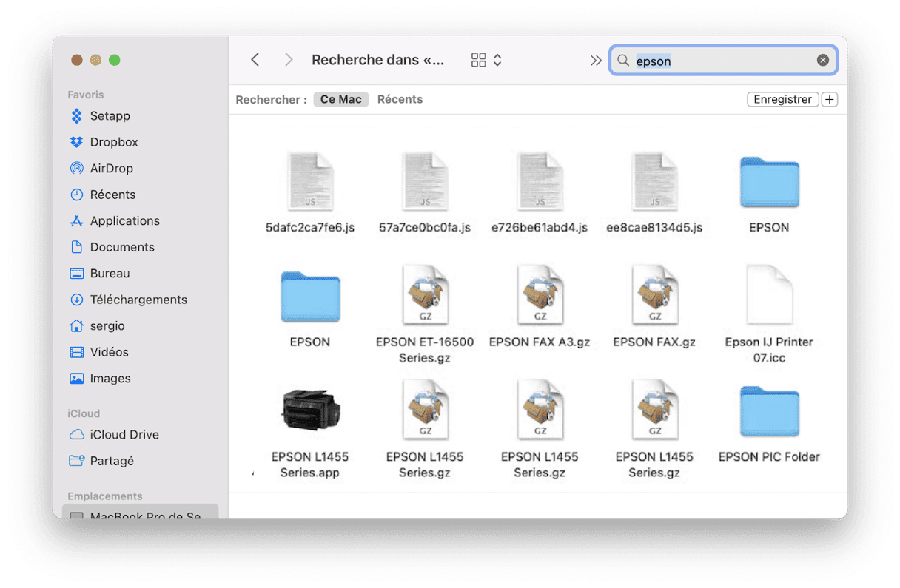This screenshot has height=588, width=900.
Task: Select the EPSON FAX A3.gz archive
Action: click(540, 296)
